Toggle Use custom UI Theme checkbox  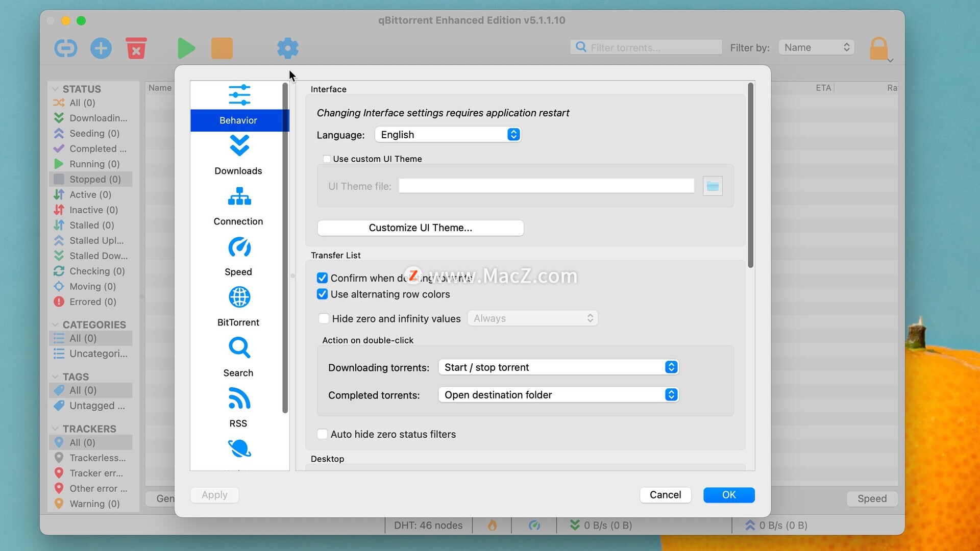327,159
